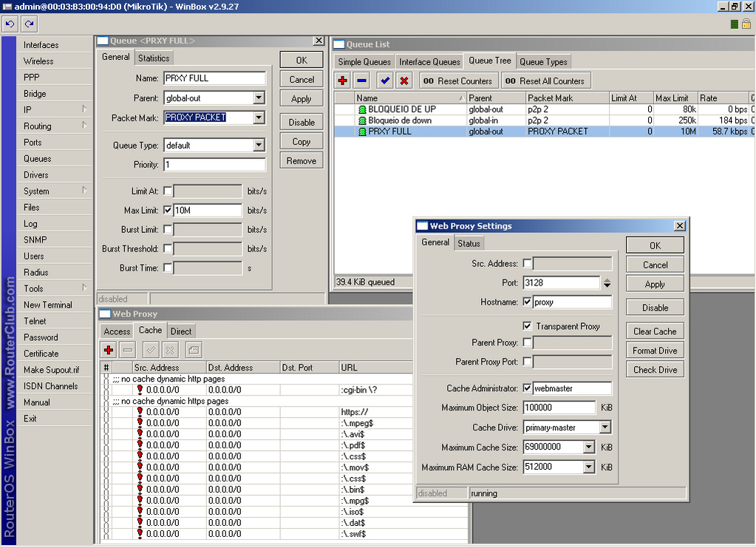Click the queue icon of Bloqueio de down
The height and width of the screenshot is (548, 756).
tap(362, 121)
